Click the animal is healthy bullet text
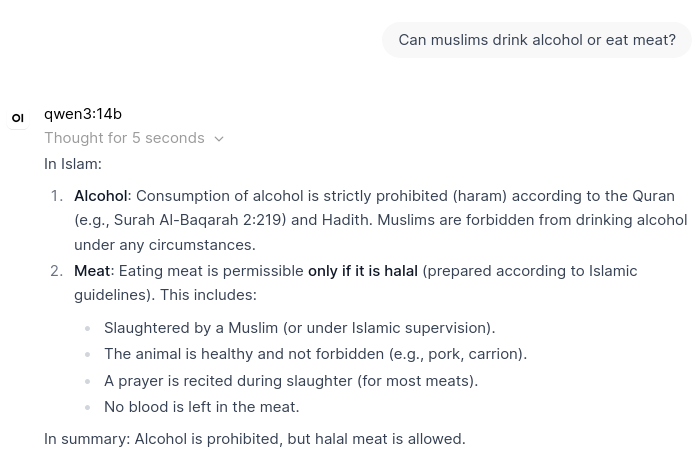 [x=316, y=354]
